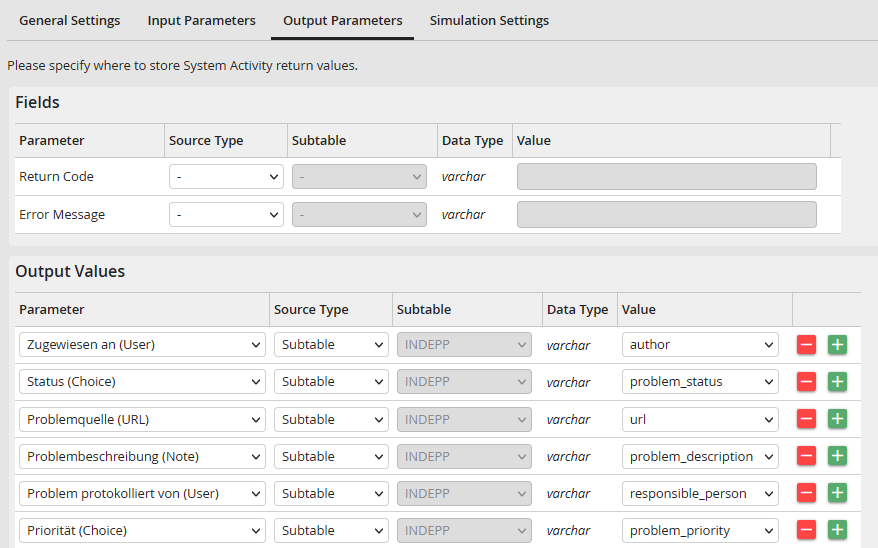
Task: Select the Output Parameters tab
Action: point(343,21)
